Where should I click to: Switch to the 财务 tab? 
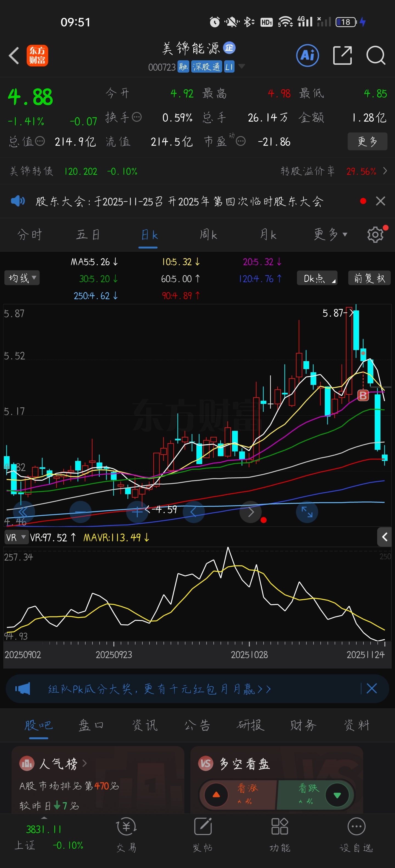click(303, 725)
